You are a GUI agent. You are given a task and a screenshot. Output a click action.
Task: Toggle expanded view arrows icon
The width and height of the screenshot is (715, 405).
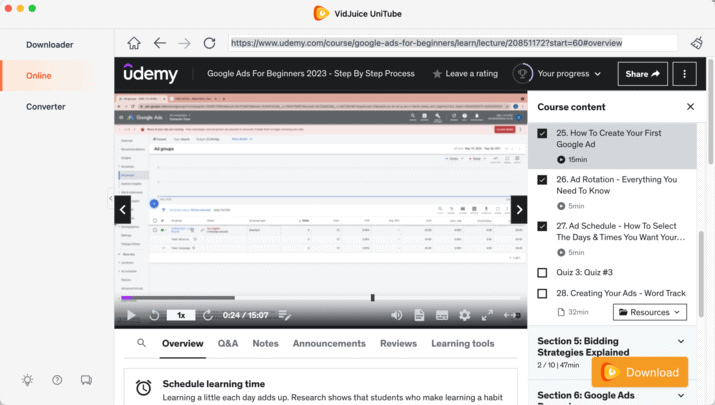click(512, 315)
